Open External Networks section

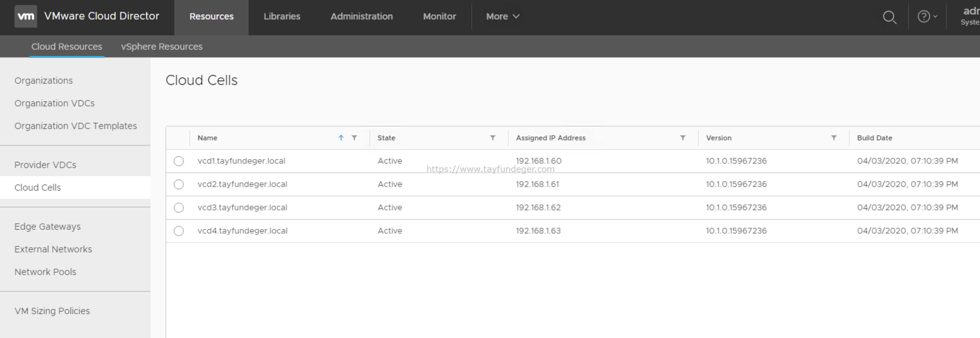53,249
